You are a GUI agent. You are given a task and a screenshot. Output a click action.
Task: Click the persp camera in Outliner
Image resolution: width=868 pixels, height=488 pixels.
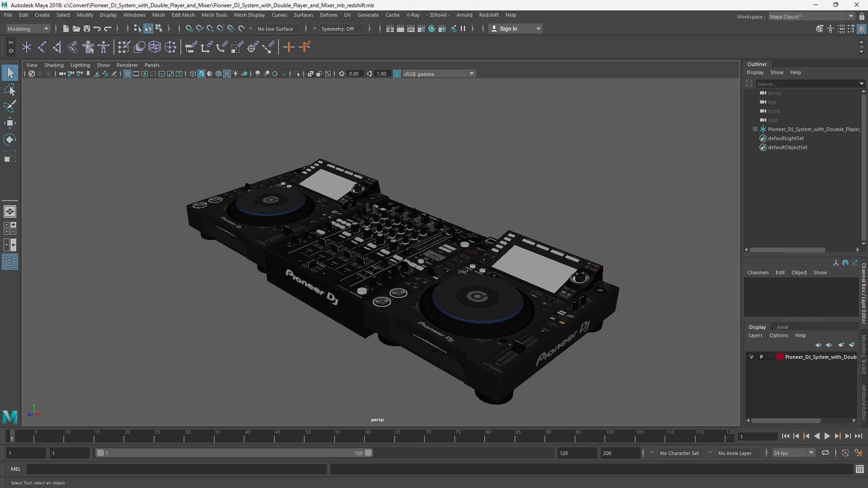pos(774,93)
